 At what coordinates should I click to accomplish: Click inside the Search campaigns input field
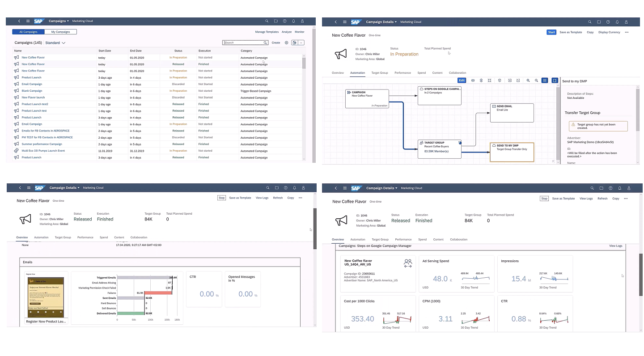244,42
